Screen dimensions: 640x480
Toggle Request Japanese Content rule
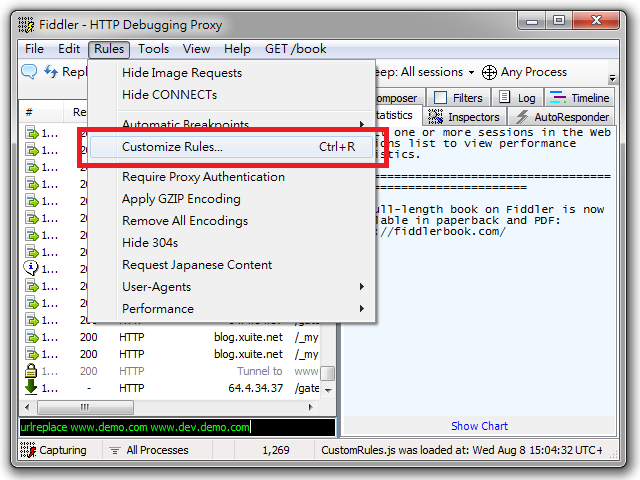coord(231,265)
